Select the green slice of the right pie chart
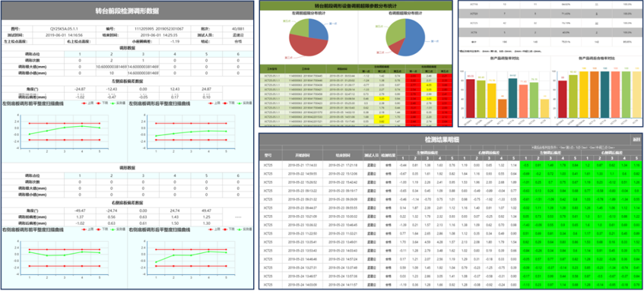This screenshot has height=291, width=644. click(395, 33)
